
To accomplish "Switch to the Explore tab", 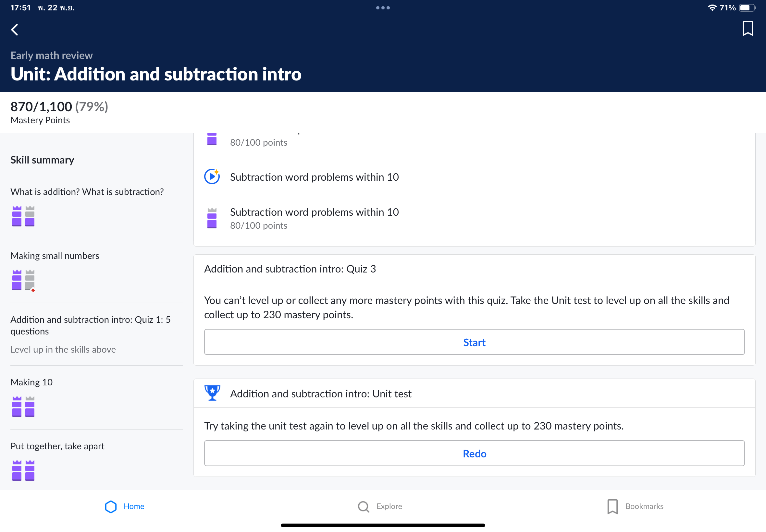I will (380, 506).
